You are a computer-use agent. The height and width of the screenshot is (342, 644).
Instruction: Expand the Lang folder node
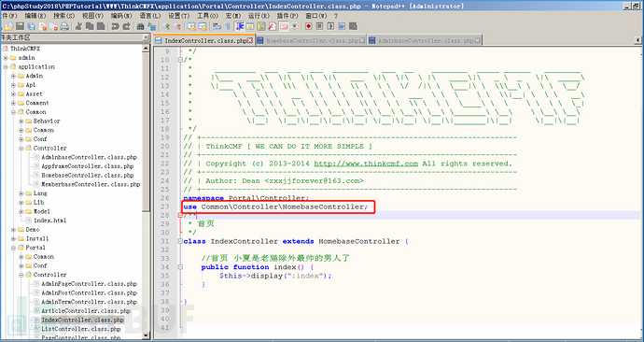click(21, 193)
